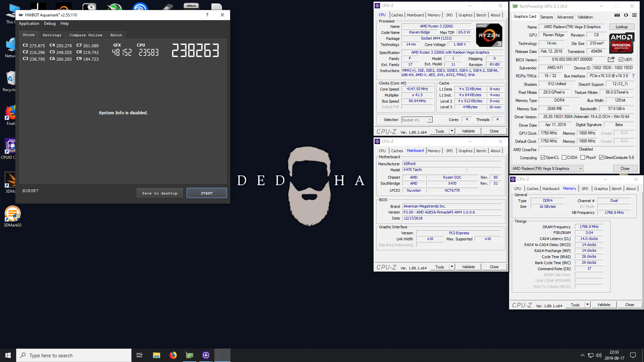644x362 pixels.
Task: Click the Bus Interface question mark help
Action: (x=633, y=76)
